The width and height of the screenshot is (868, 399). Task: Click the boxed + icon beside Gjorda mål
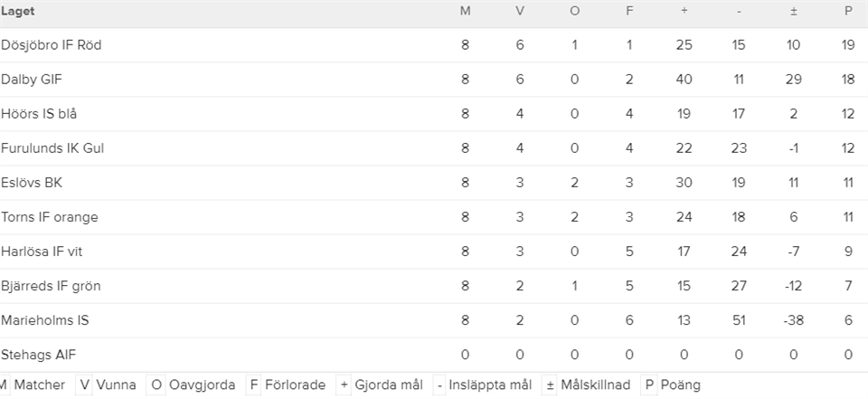tap(344, 385)
